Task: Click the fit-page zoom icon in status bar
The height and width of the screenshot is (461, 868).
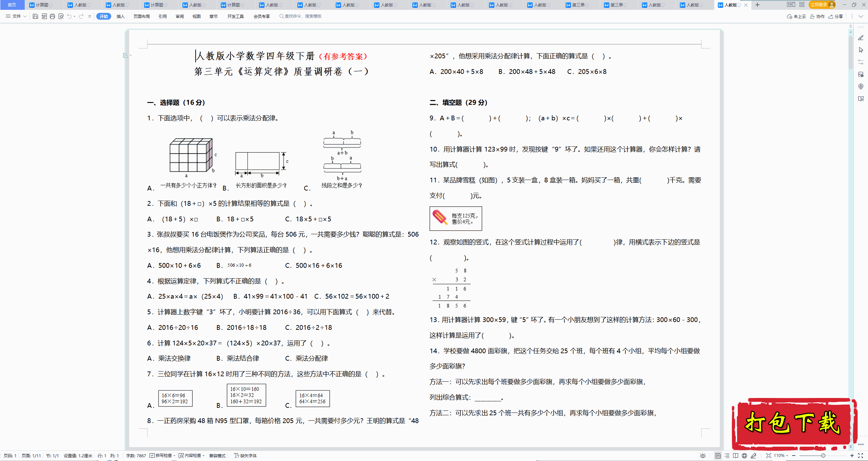Action: [x=768, y=456]
